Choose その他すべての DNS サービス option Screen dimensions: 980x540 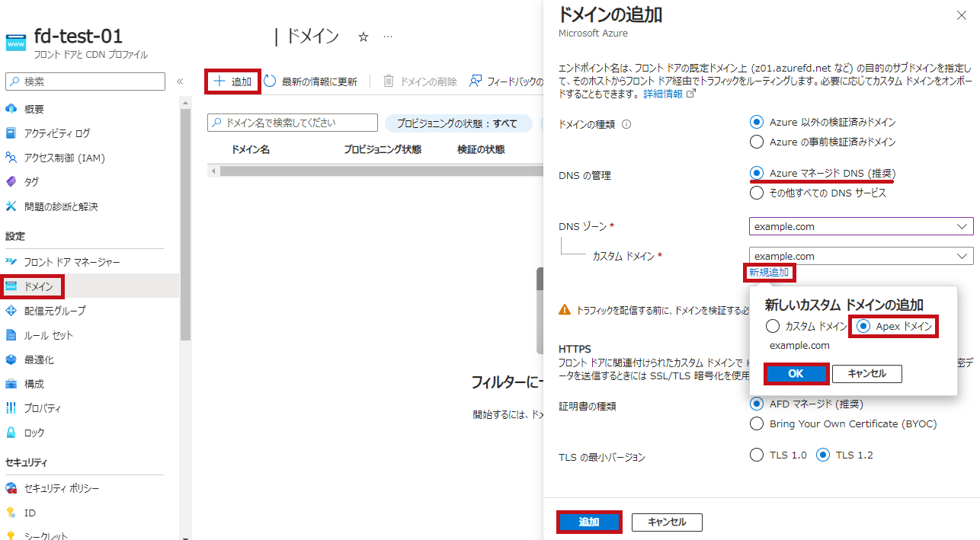pyautogui.click(x=757, y=193)
